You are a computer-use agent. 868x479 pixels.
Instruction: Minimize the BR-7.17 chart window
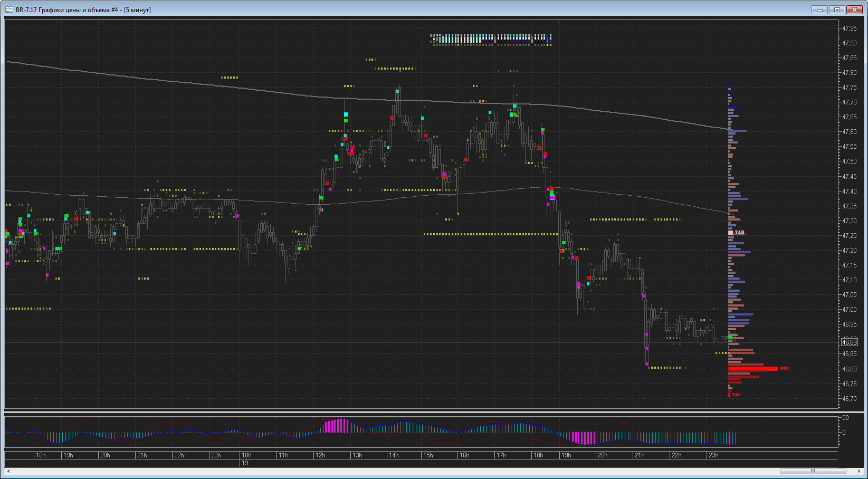(x=819, y=9)
